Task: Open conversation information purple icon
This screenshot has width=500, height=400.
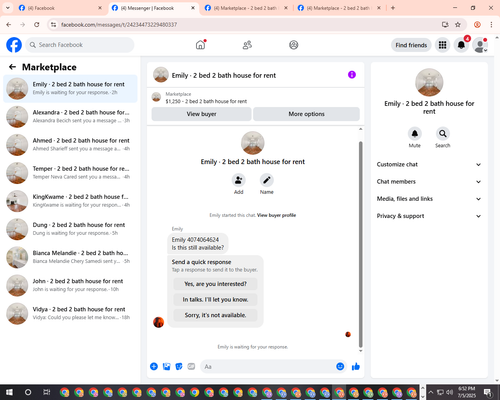Action: pos(352,75)
